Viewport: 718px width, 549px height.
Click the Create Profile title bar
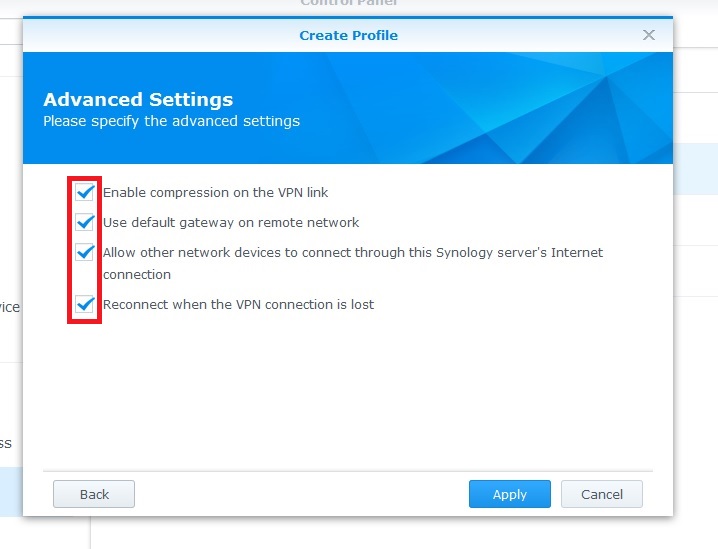[348, 35]
